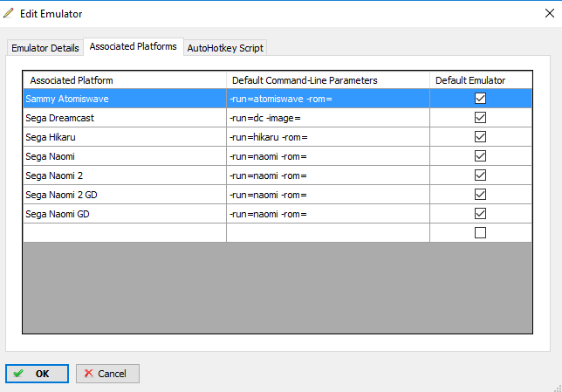Close the Edit Emulator dialog
The width and height of the screenshot is (562, 392).
(x=550, y=13)
